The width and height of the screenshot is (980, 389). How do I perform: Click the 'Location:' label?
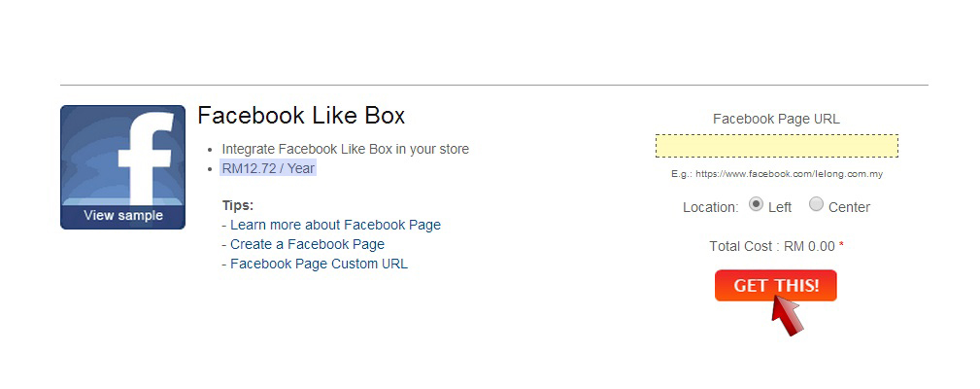point(711,208)
